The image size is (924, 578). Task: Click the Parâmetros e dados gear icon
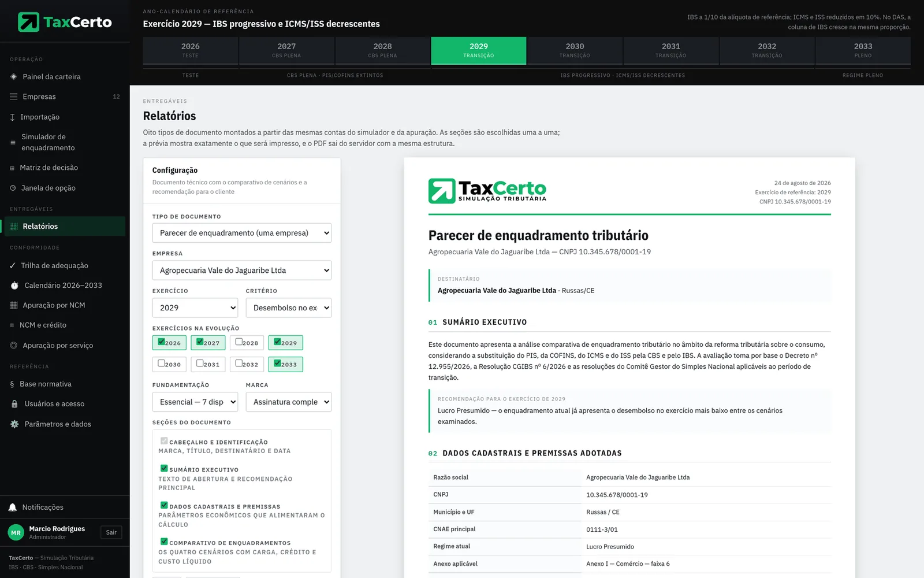tap(15, 424)
